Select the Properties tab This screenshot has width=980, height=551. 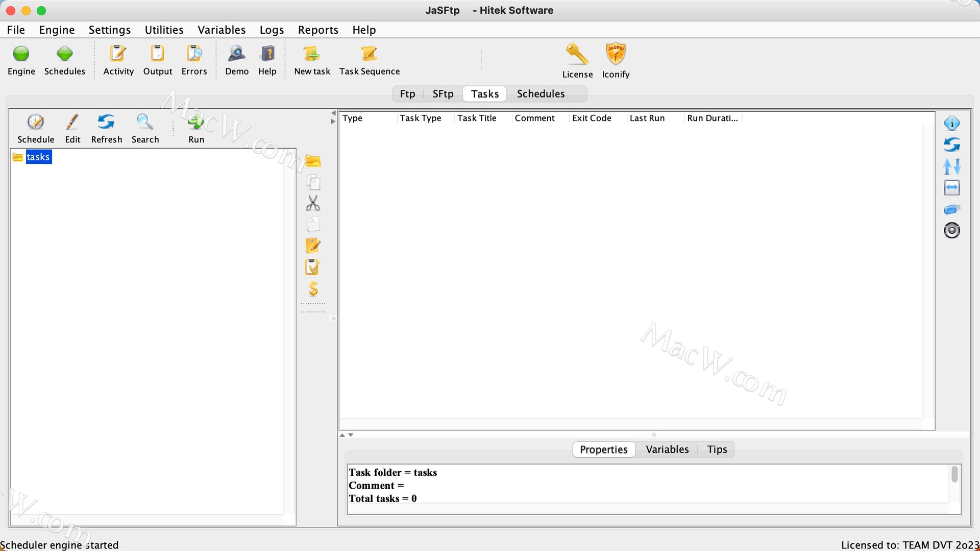(x=604, y=449)
